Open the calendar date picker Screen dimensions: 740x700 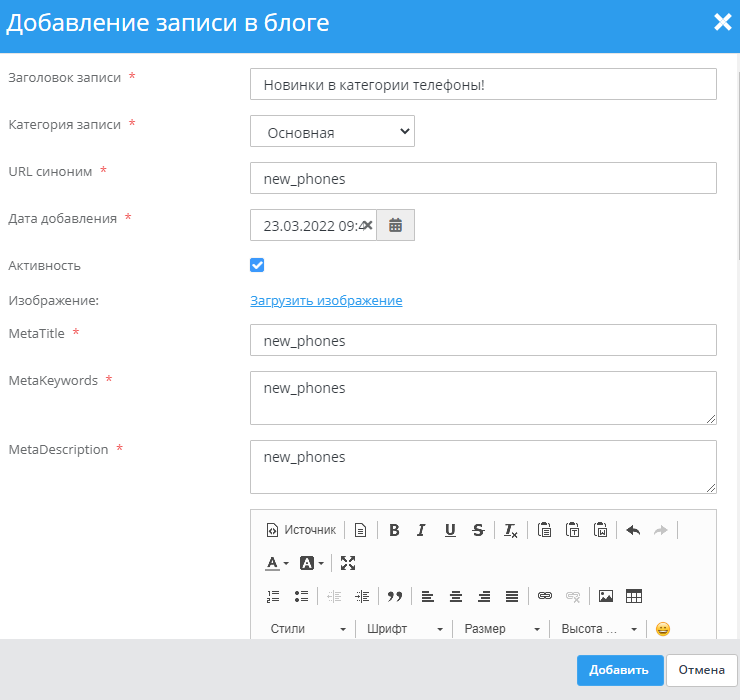[x=396, y=225]
